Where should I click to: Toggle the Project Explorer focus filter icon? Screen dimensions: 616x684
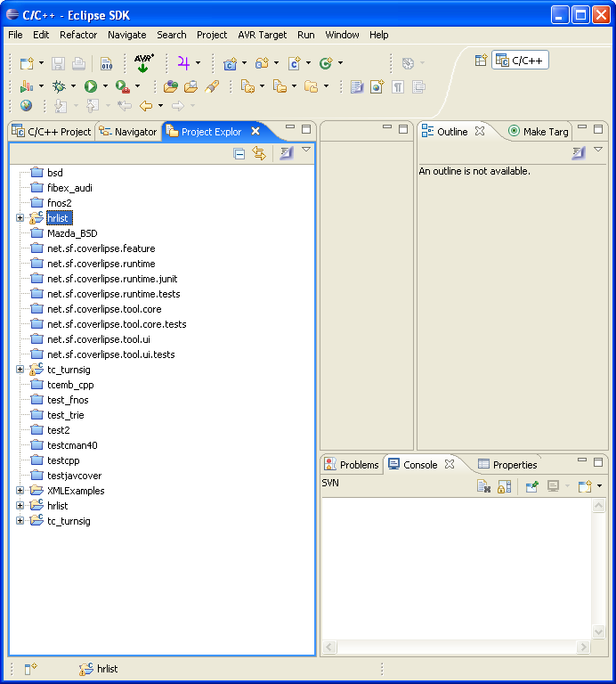(x=287, y=153)
